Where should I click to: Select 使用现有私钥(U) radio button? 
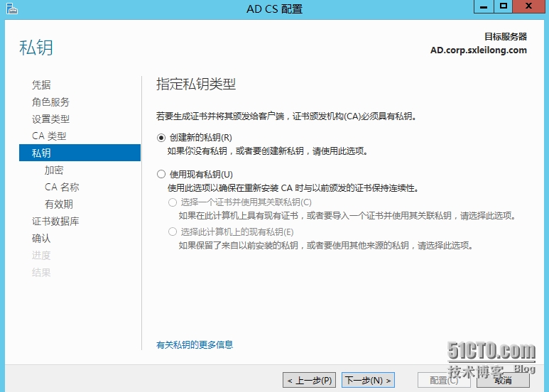[x=161, y=174]
